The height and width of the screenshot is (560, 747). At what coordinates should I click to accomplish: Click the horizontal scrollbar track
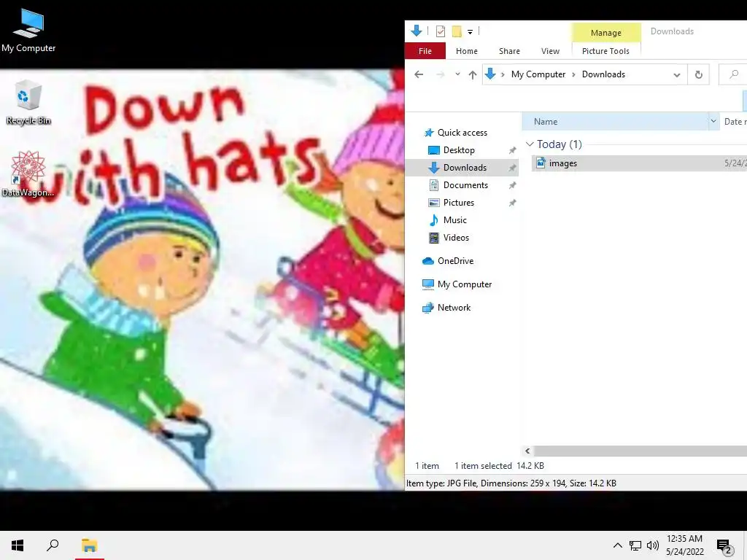point(640,451)
